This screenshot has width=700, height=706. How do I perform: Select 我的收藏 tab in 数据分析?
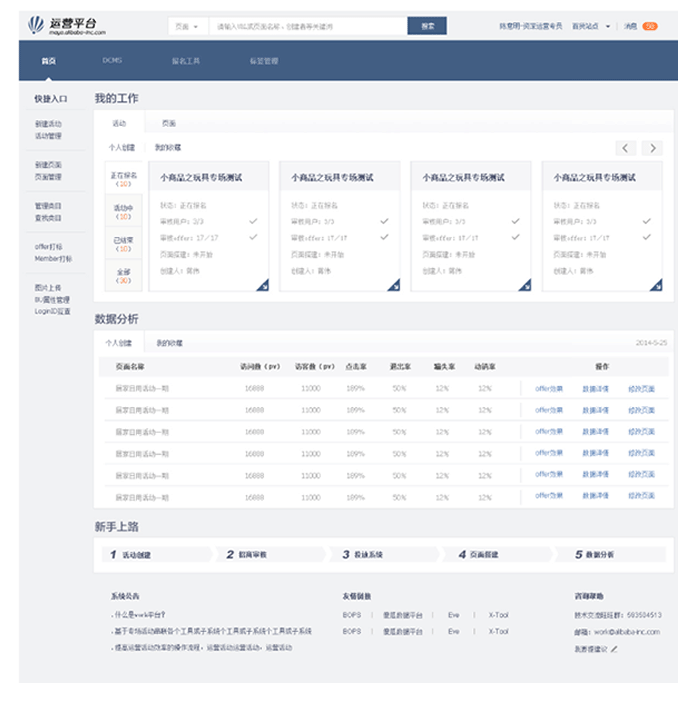coord(169,343)
